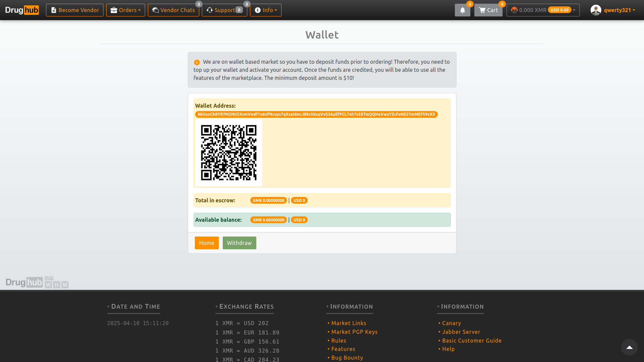This screenshot has width=644, height=362.
Task: Click the notification bell icon
Action: click(462, 10)
